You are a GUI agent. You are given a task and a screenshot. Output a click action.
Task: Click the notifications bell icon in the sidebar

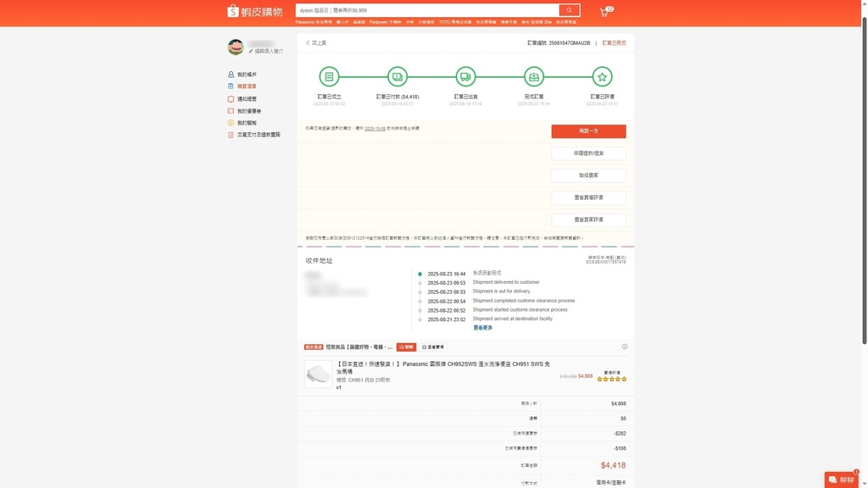[231, 99]
